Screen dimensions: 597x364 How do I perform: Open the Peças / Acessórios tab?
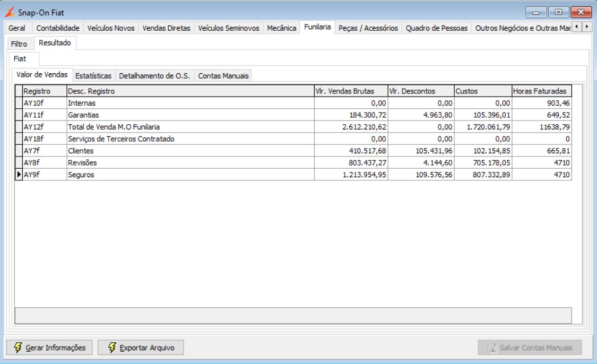pyautogui.click(x=368, y=28)
